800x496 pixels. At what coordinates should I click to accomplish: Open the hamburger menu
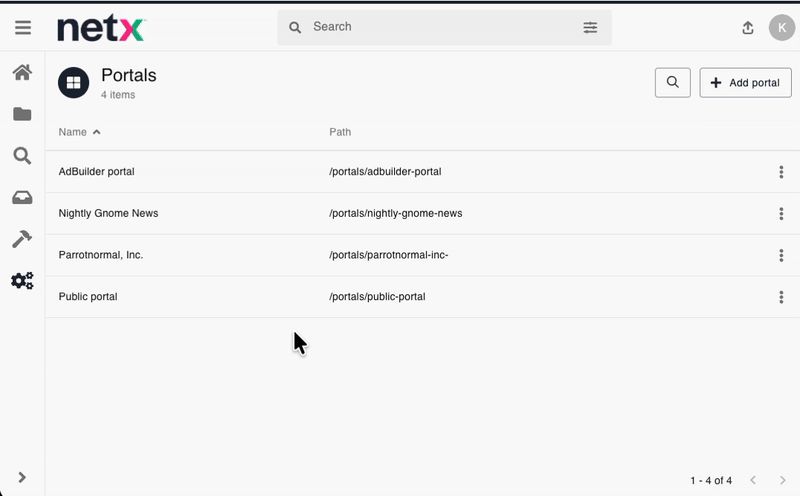point(22,28)
